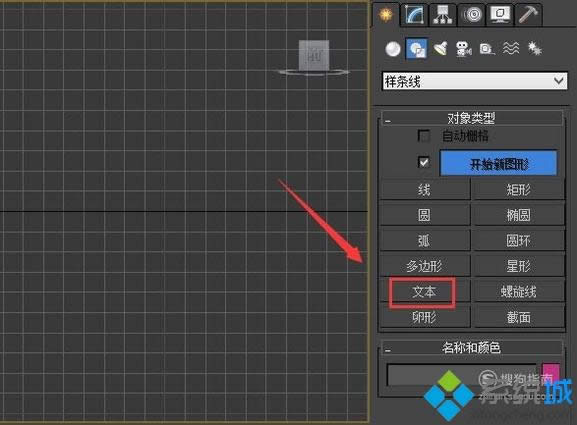577x425 pixels.
Task: Open the Motion panel icon
Action: pos(472,15)
